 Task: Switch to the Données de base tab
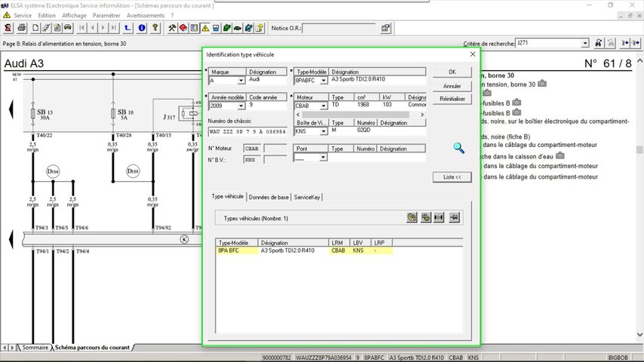click(x=268, y=198)
